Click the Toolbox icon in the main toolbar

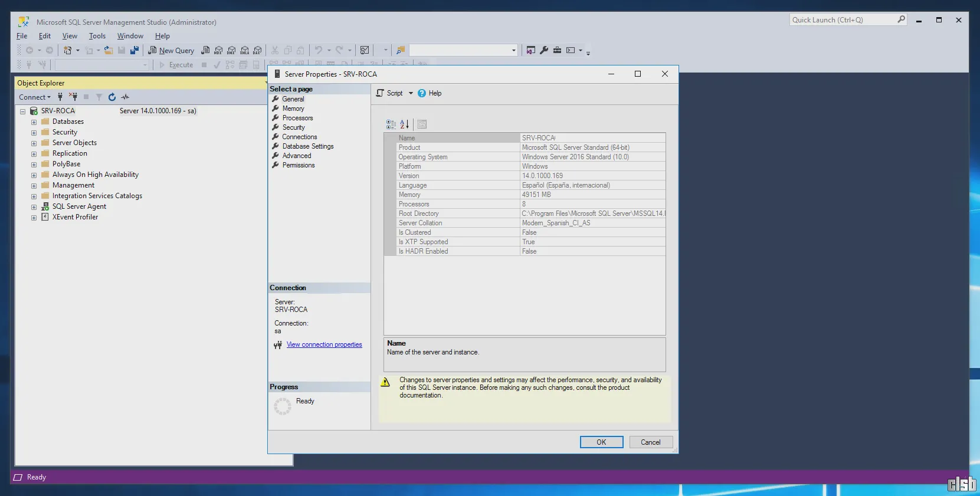(x=557, y=50)
